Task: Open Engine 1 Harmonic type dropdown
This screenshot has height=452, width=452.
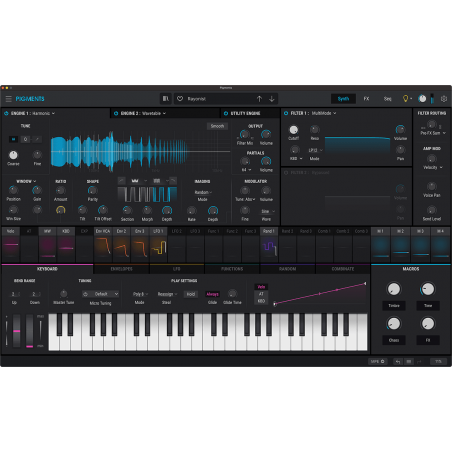Action: (43, 113)
